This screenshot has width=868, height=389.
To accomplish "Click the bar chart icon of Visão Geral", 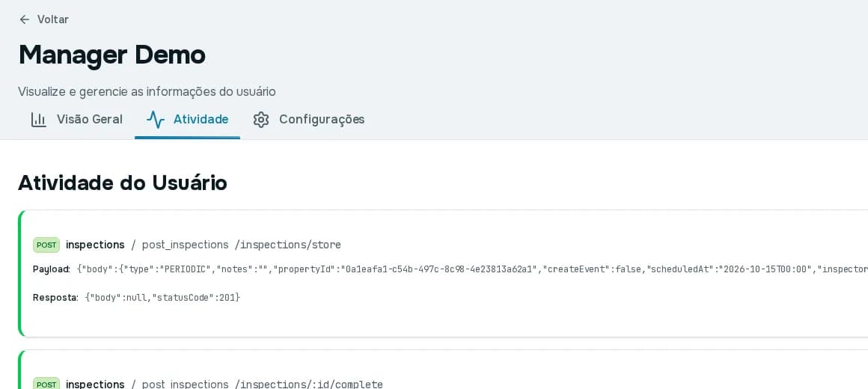I will (39, 120).
